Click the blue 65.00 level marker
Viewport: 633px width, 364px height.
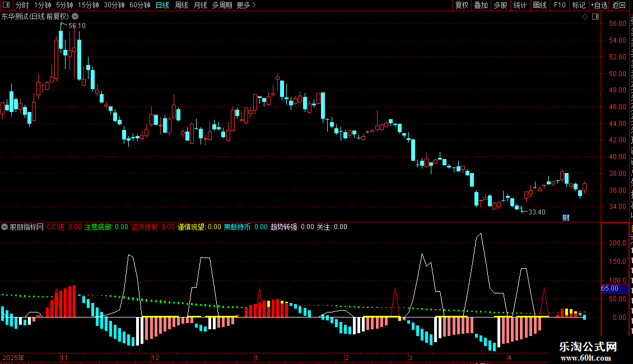(615, 288)
